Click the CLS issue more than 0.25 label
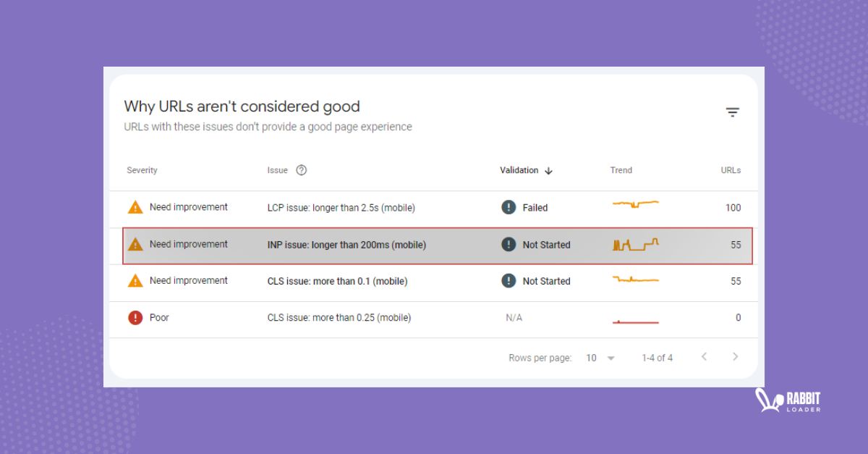Viewport: 868px width, 454px height. (x=339, y=317)
